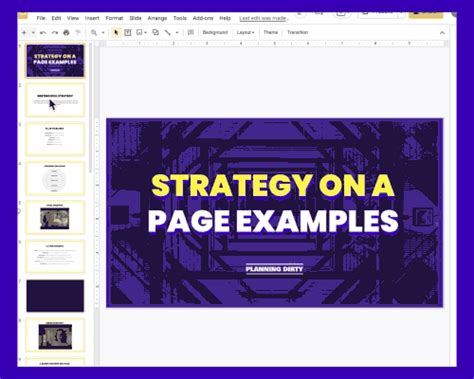Click the Undo arrow icon
Screen dimensions: 474x379
(43, 33)
